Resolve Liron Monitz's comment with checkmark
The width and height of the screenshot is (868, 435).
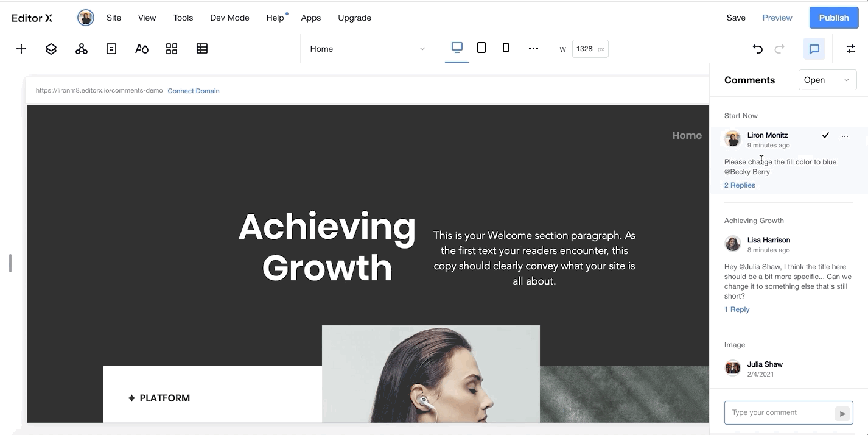[825, 136]
